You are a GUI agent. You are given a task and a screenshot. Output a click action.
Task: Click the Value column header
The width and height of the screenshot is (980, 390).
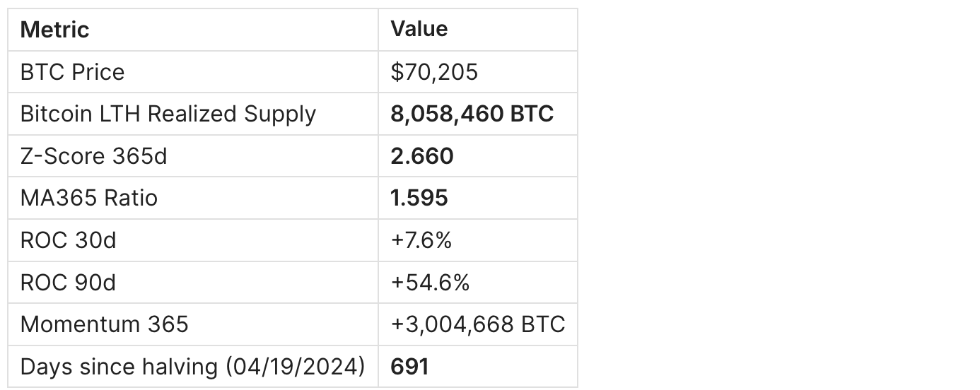[x=419, y=29]
